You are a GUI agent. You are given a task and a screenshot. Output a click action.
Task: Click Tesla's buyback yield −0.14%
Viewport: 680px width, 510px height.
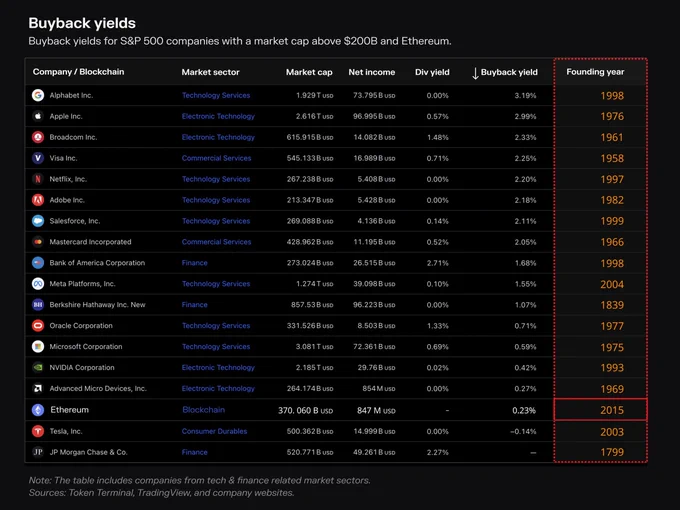(x=523, y=431)
